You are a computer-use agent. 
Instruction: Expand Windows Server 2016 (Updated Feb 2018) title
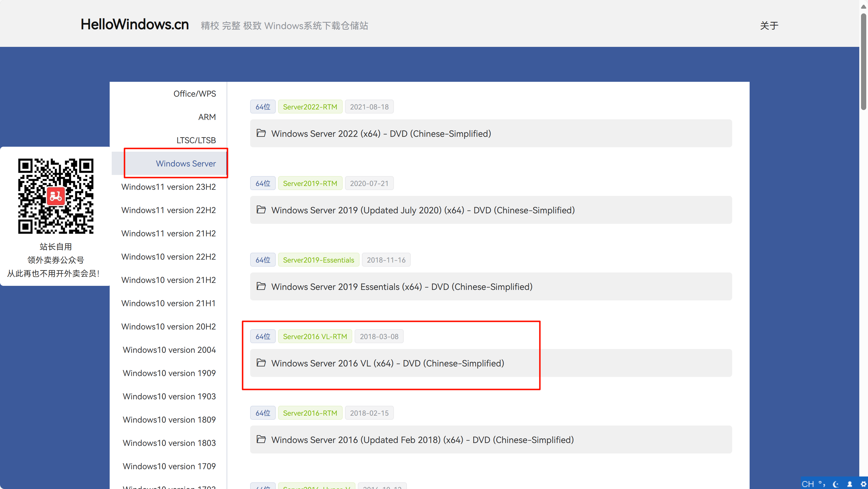[x=423, y=440]
